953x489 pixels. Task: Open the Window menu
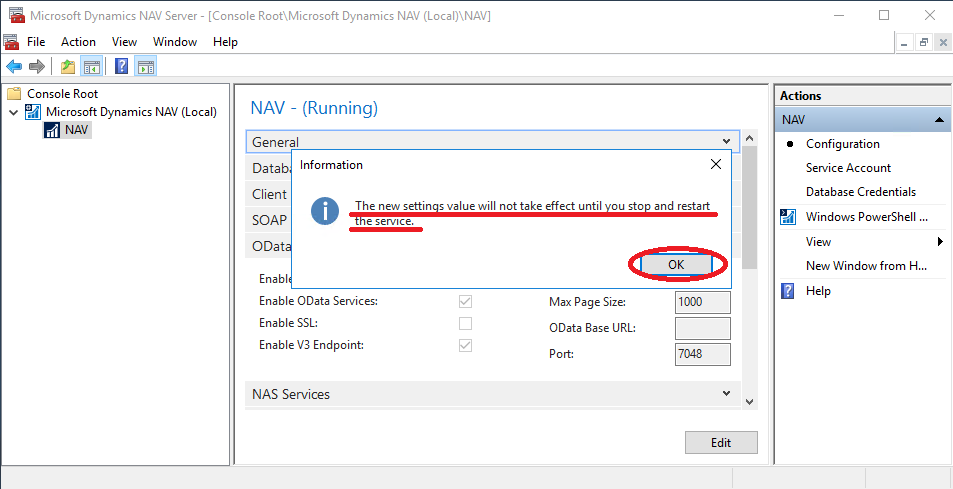point(175,42)
